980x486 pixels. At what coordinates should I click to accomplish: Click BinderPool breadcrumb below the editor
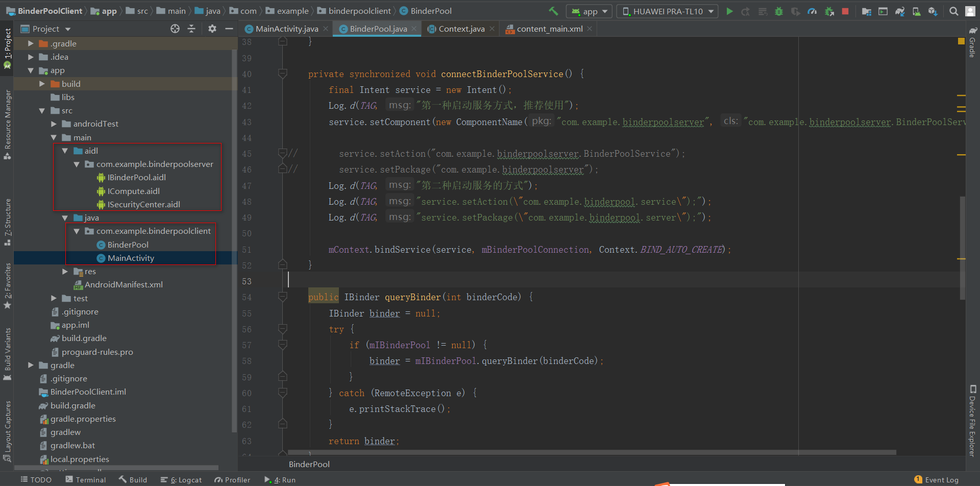click(x=309, y=464)
